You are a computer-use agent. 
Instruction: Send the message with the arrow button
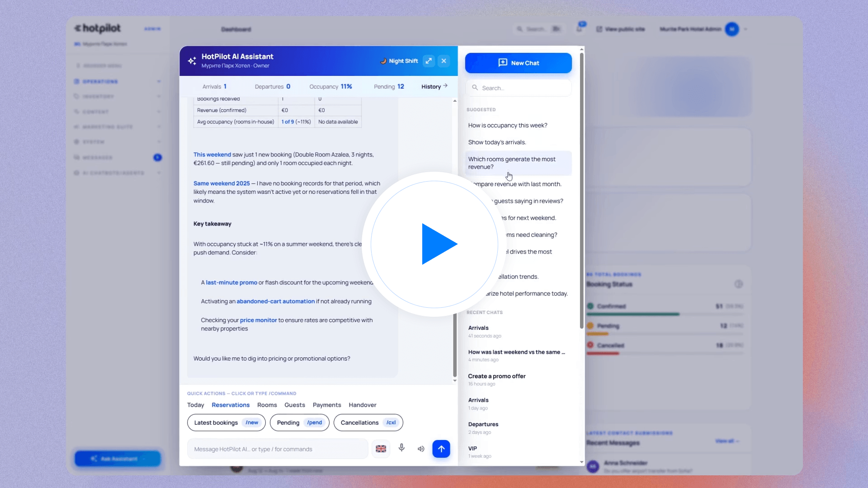click(x=441, y=449)
